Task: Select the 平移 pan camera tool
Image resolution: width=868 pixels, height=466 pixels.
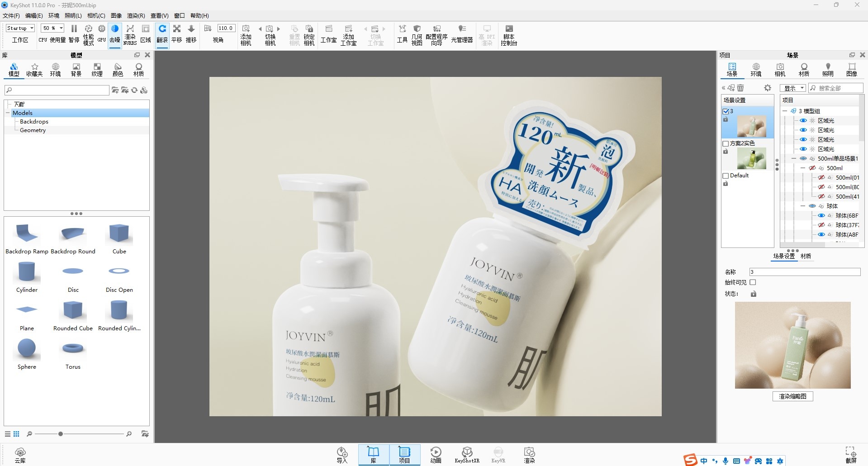Action: tap(177, 34)
